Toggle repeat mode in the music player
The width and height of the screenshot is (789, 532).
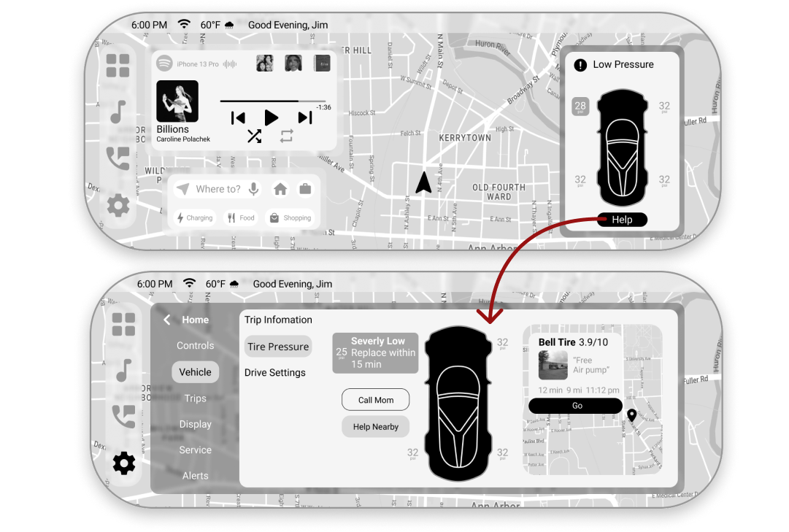(x=286, y=135)
